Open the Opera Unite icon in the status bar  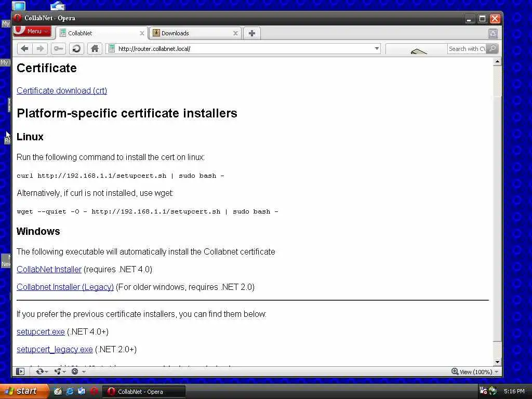click(x=58, y=371)
